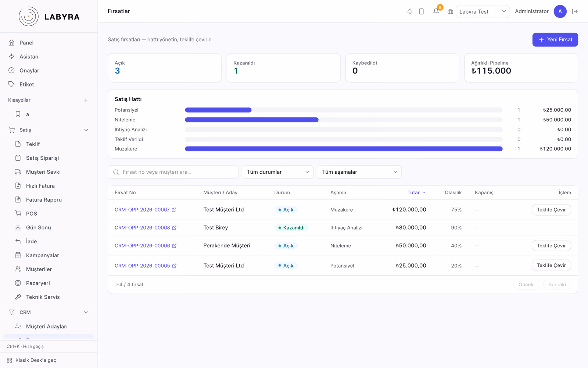The image size is (588, 368).
Task: Teklife Çevir for CRM-OPP-2026-00007
Action: coord(551,210)
